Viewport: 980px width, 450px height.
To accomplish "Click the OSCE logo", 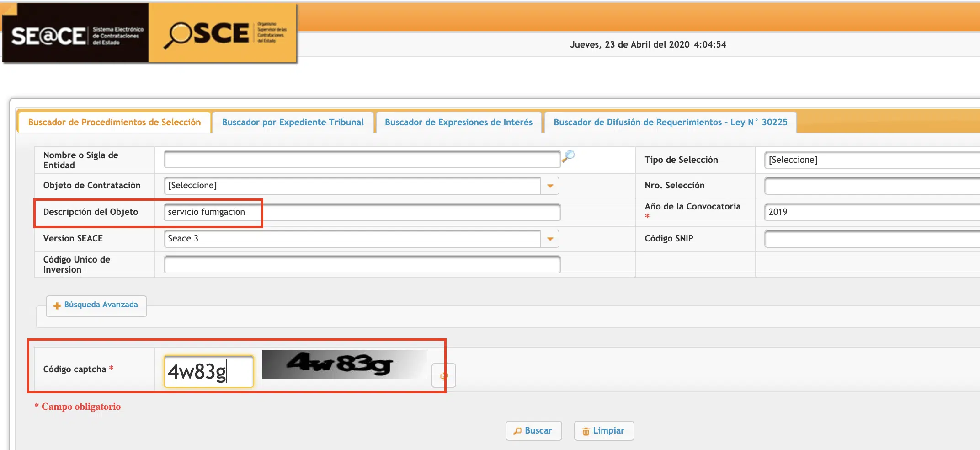I will pos(223,33).
